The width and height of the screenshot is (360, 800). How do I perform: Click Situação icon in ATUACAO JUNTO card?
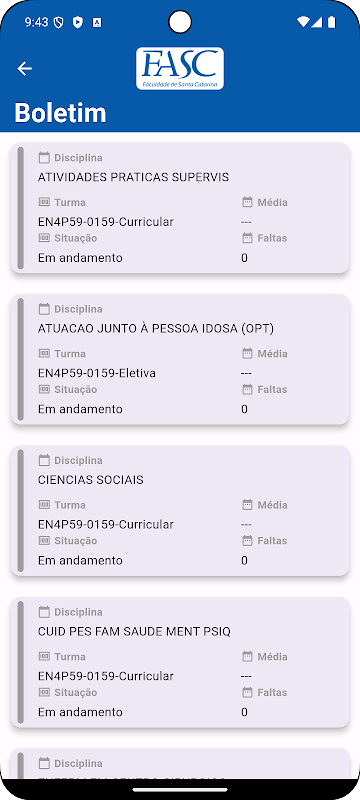[x=44, y=389]
